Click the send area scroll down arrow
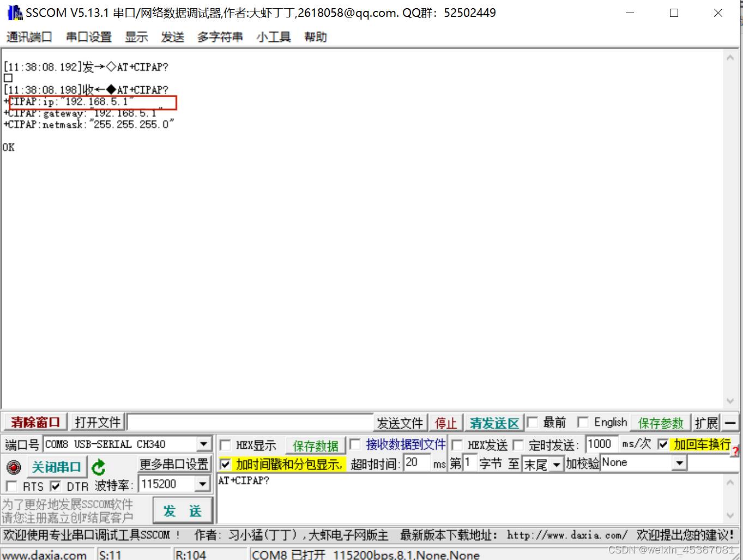Screen dimensions: 743x560 coord(730,516)
